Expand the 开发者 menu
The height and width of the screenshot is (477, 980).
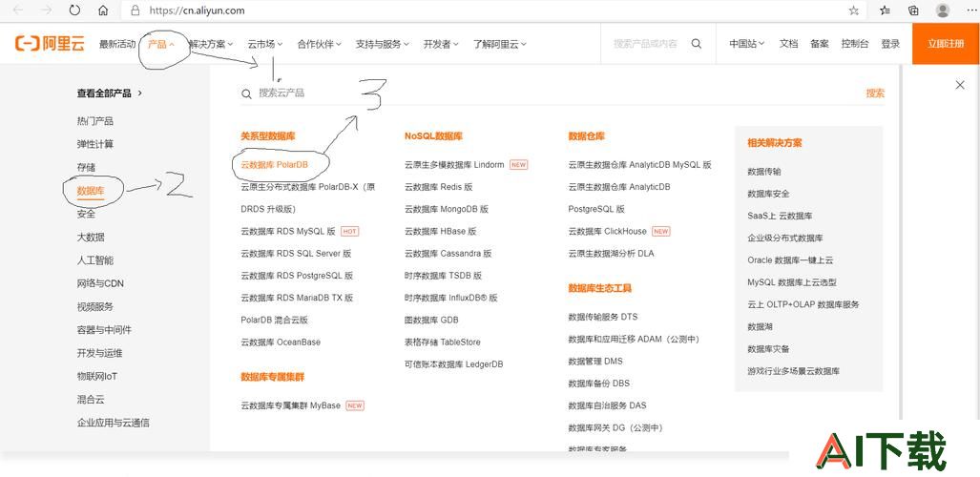click(441, 44)
